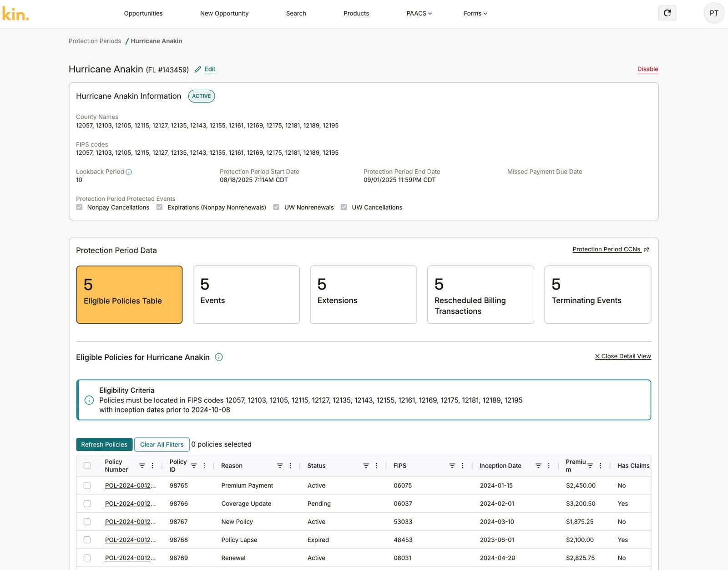Click Clear All Filters
728x570 pixels.
(162, 445)
